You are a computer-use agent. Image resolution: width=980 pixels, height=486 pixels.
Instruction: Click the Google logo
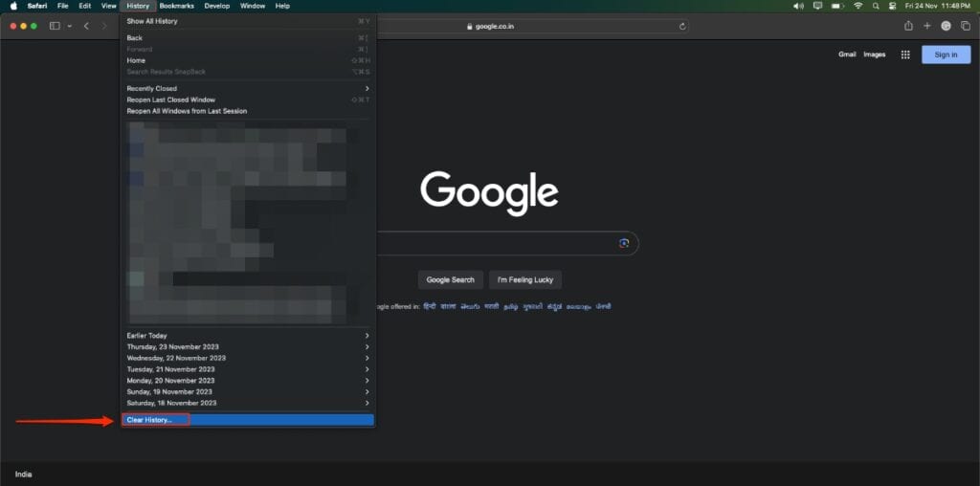(489, 193)
